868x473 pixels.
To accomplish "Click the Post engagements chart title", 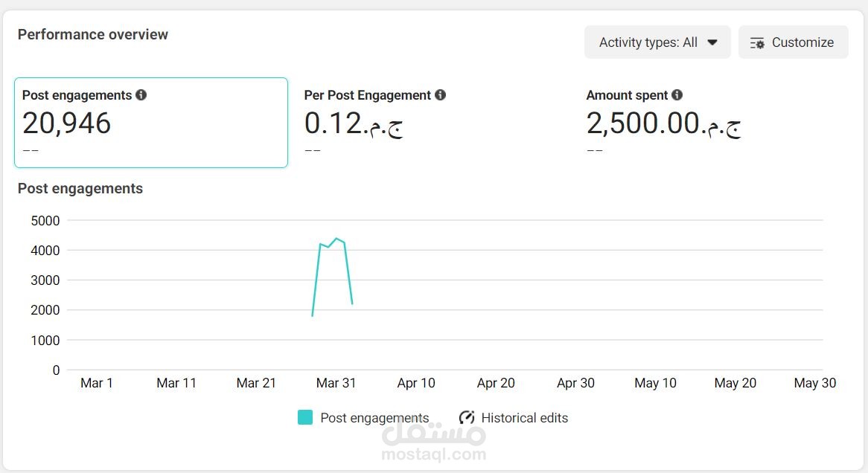I will [x=80, y=189].
